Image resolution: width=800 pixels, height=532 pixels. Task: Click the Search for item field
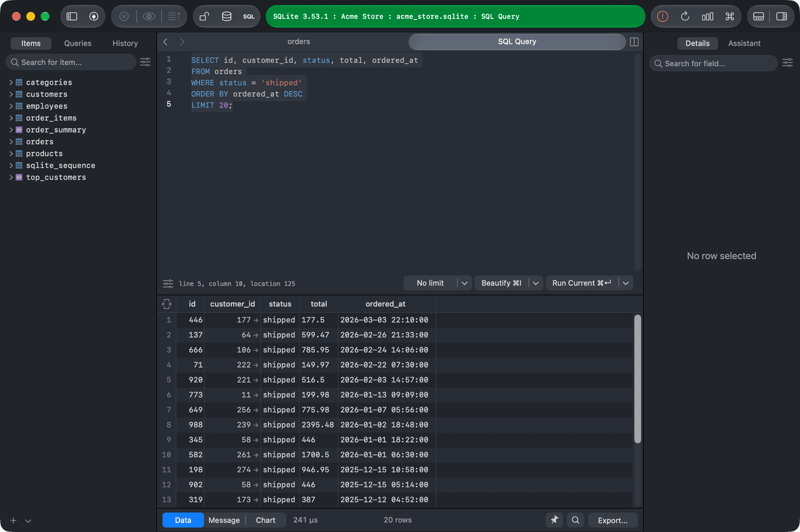(71, 62)
